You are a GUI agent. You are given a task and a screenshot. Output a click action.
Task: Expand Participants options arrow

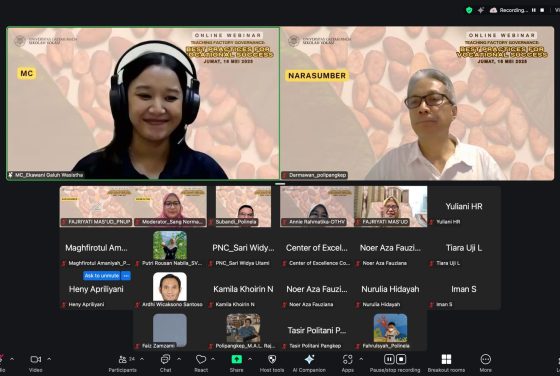(142, 359)
